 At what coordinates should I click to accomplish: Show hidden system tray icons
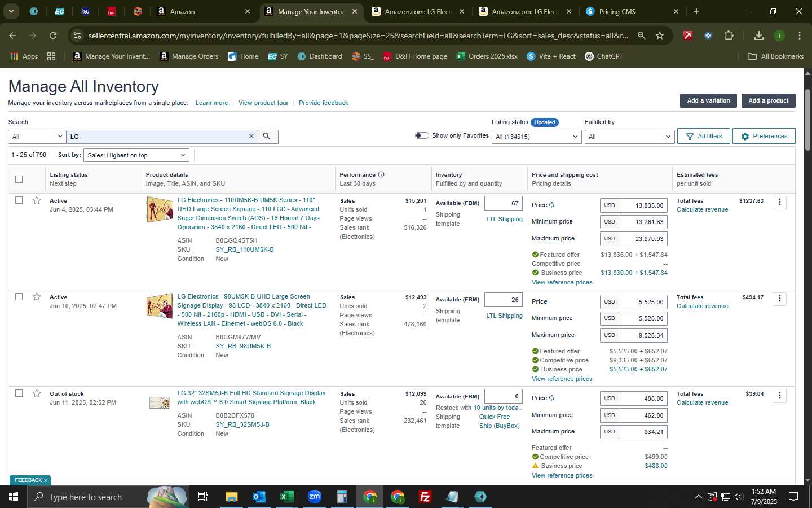click(x=698, y=497)
